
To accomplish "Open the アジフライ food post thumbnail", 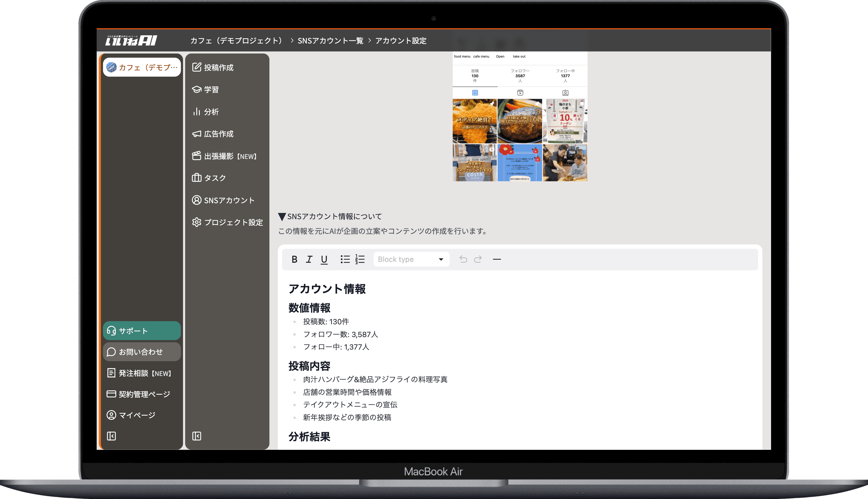I will click(474, 121).
